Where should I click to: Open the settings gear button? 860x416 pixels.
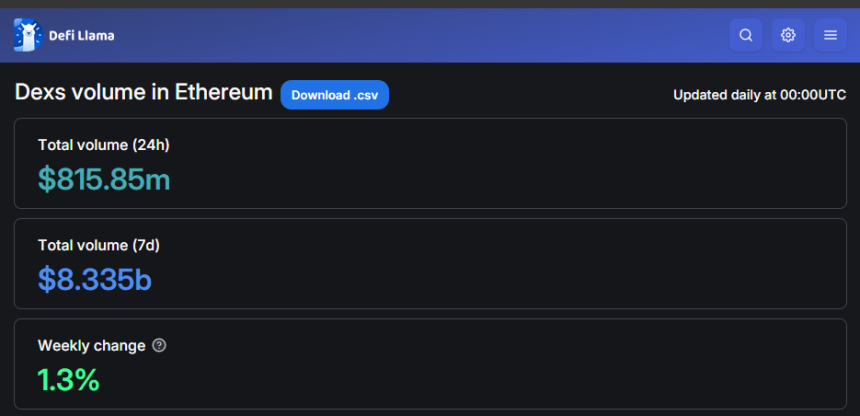788,35
